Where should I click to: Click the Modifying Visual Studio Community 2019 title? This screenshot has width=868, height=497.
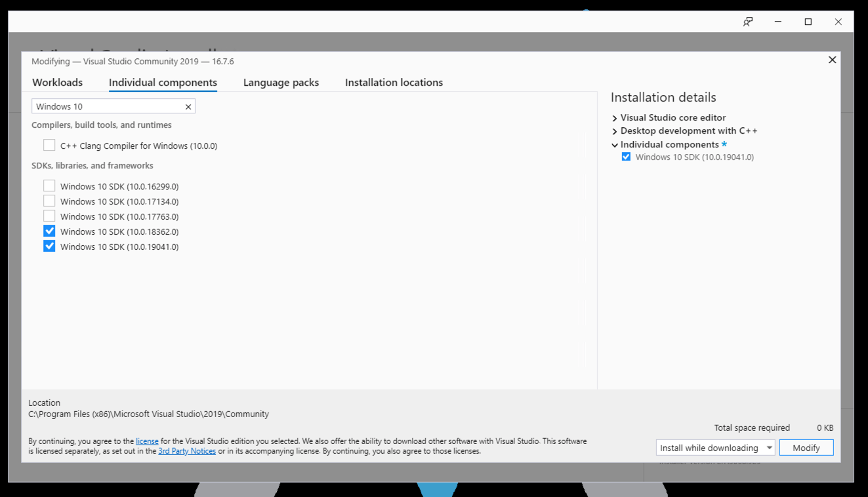[133, 62]
